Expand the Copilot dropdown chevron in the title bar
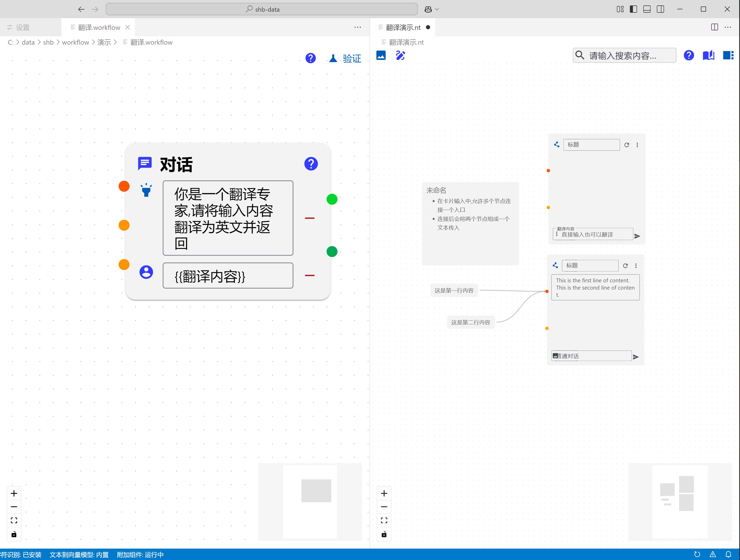 (x=437, y=9)
